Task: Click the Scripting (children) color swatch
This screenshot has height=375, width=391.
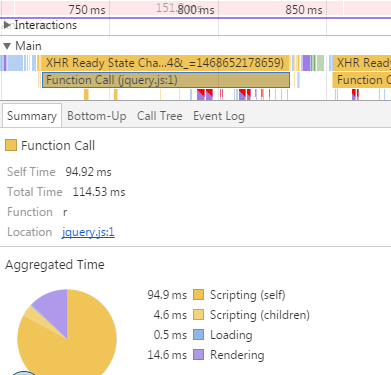Action: pyautogui.click(x=198, y=315)
